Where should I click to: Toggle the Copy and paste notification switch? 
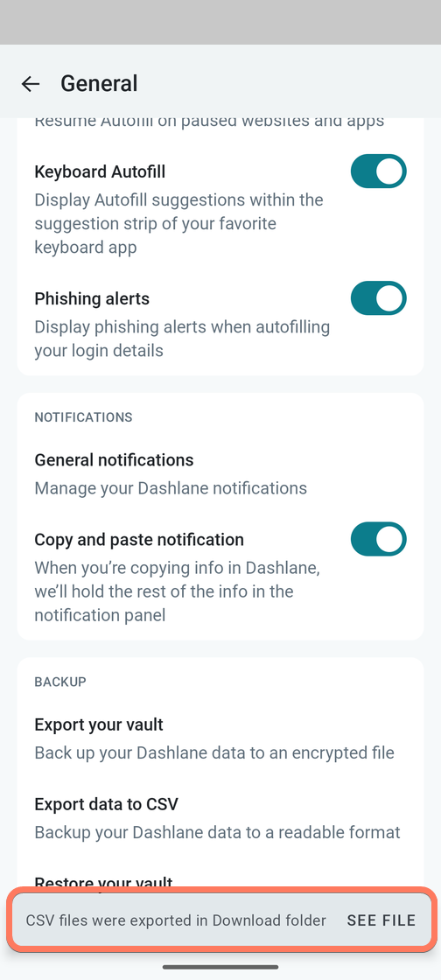pos(379,539)
